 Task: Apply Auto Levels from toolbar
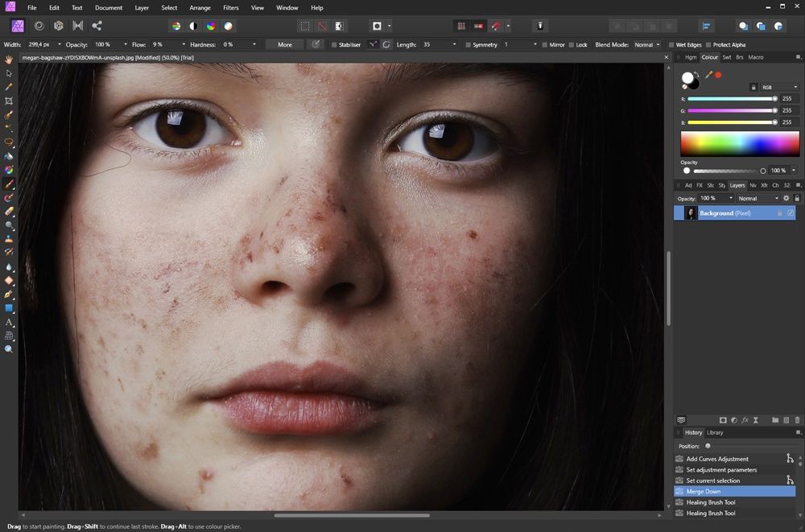point(176,26)
